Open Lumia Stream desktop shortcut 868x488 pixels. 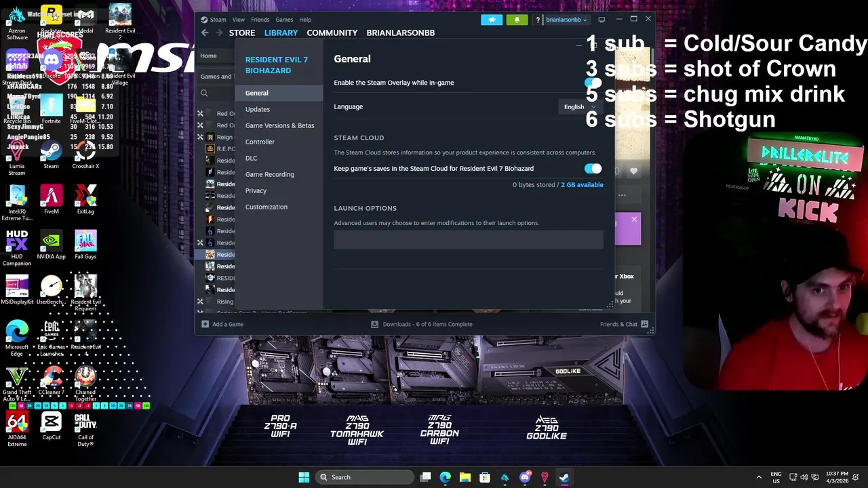tap(16, 157)
